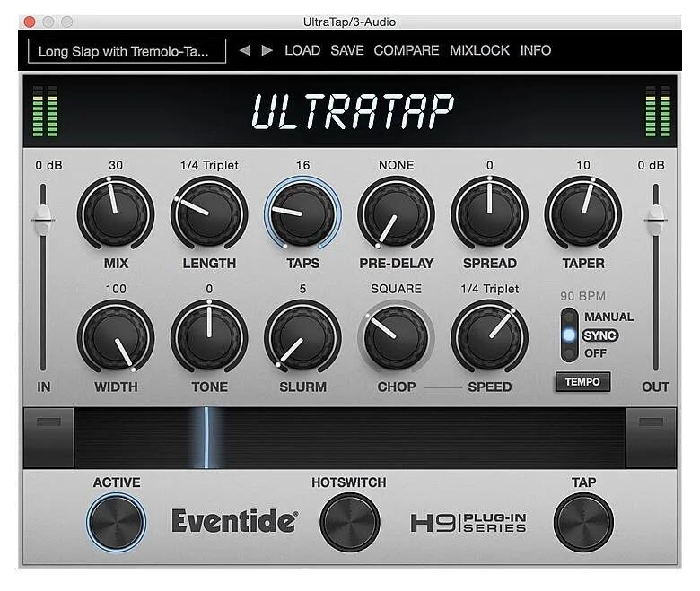Click the PRE-DELAY value NONE
The height and width of the screenshot is (591, 700).
[396, 165]
